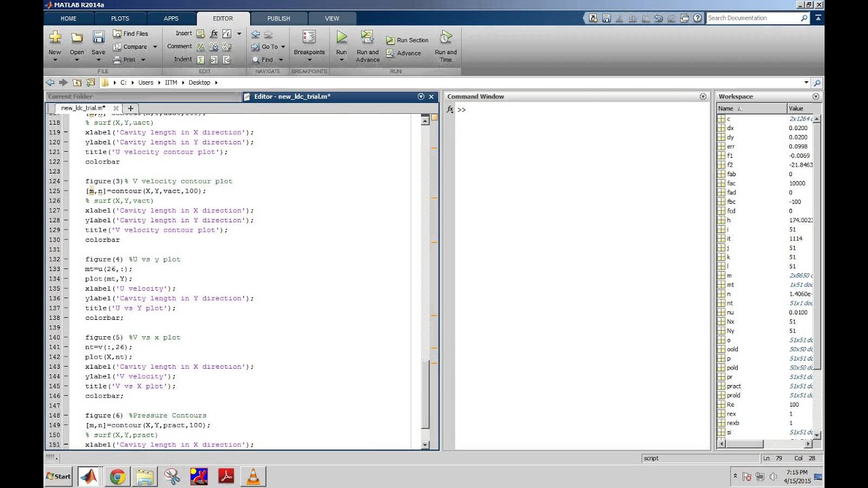Viewport: 868px width, 488px height.
Task: Click the Run script green arrow
Action: tap(341, 38)
